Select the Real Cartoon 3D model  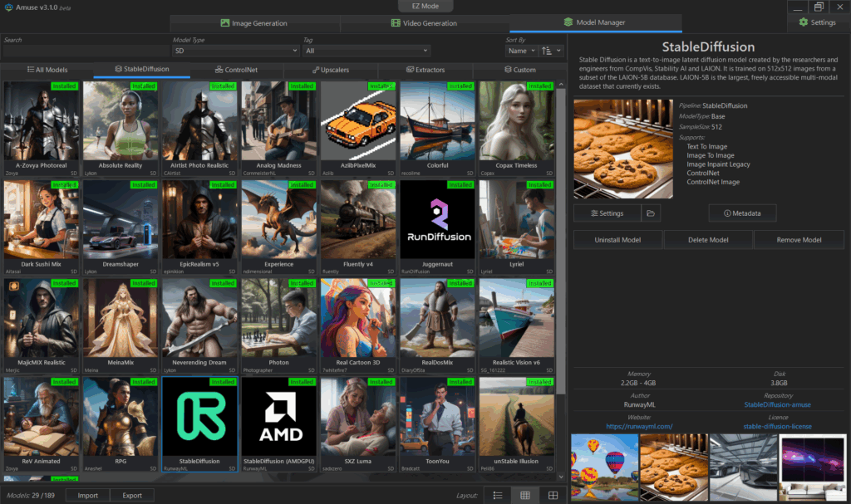click(358, 326)
